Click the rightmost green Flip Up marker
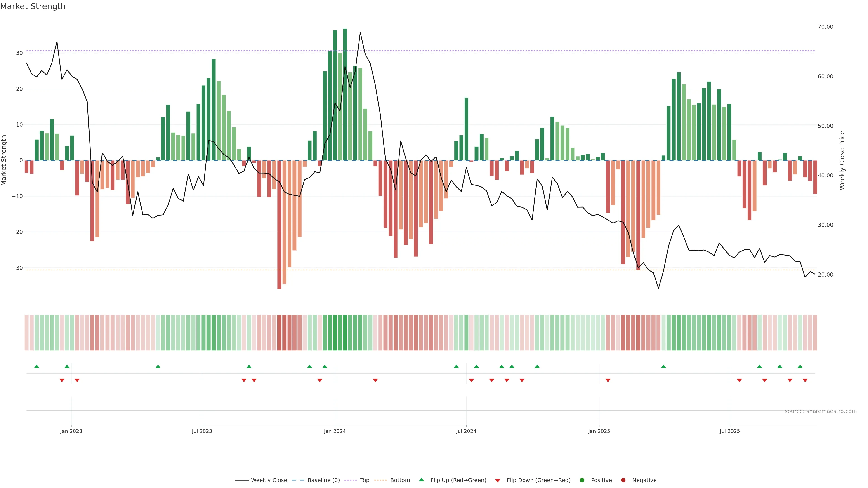Image resolution: width=868 pixels, height=488 pixels. [x=800, y=366]
